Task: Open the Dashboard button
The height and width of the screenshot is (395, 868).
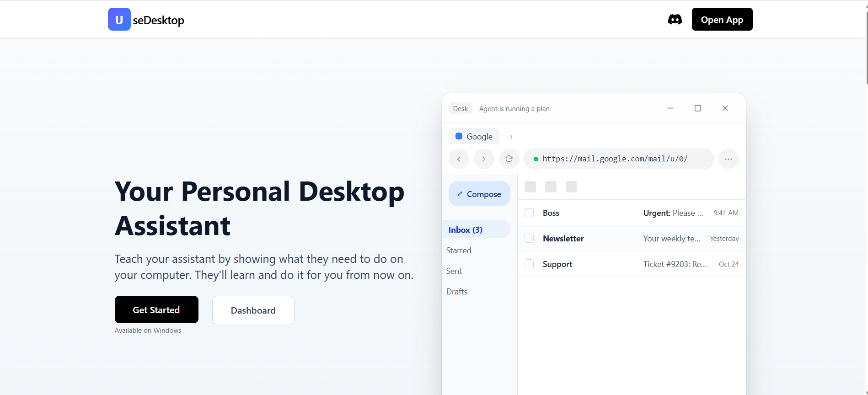Action: click(253, 310)
